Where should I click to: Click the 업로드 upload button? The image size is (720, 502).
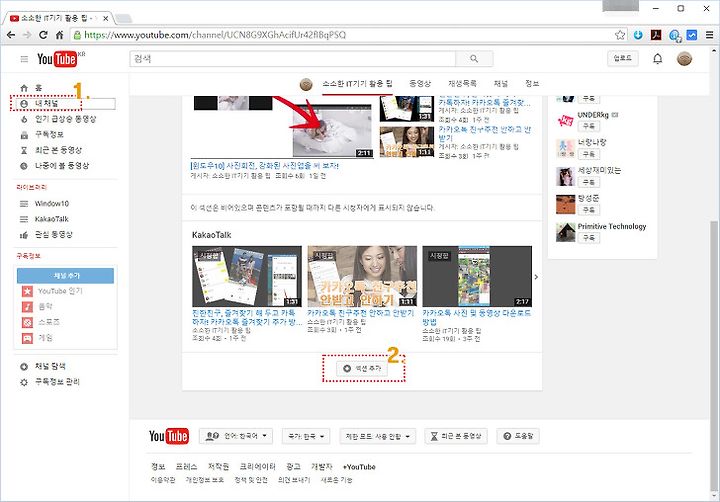click(623, 58)
